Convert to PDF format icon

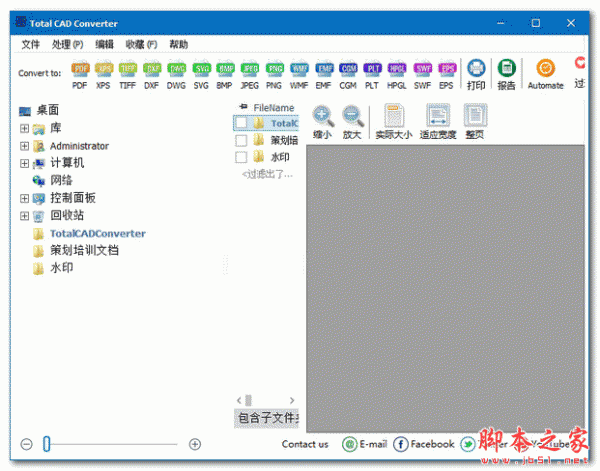coord(80,75)
